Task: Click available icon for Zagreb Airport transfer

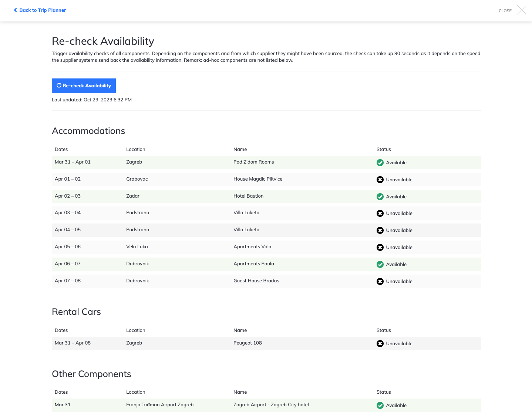Action: click(x=380, y=405)
